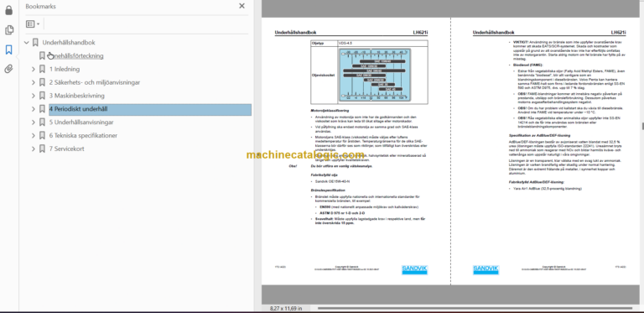Viewport: 644px width, 313px height.
Task: Expand the 1 Inledning bookmark
Action: click(x=34, y=69)
